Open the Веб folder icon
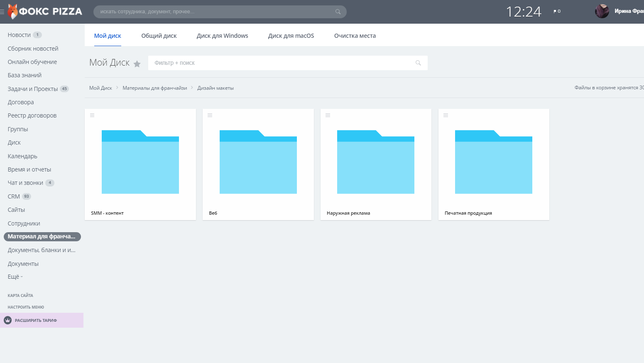This screenshot has height=363, width=644. [x=258, y=162]
